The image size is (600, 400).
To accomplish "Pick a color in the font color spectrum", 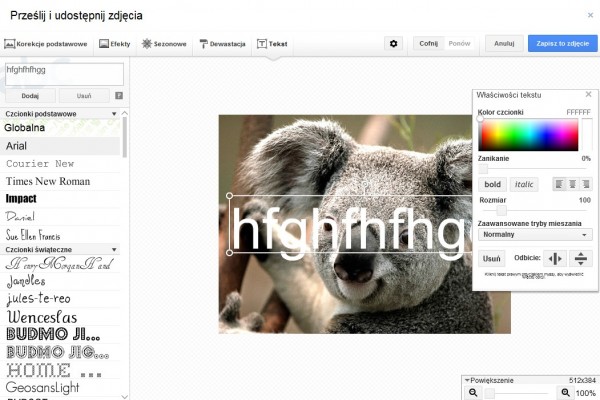I will click(x=528, y=134).
